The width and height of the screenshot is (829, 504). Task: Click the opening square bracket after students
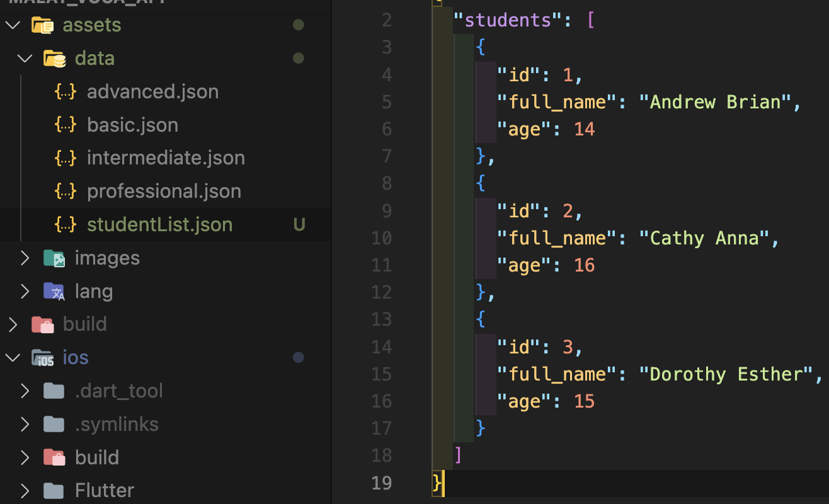coord(591,20)
